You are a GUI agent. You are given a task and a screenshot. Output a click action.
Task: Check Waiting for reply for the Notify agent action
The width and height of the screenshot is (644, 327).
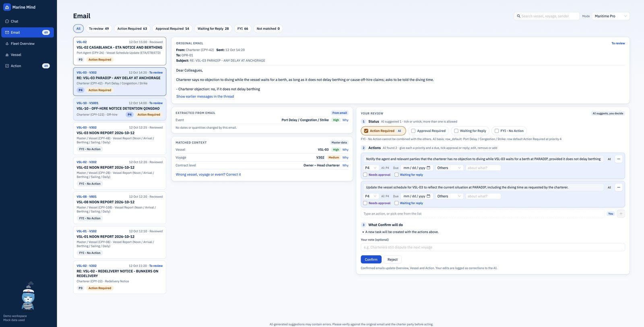396,175
